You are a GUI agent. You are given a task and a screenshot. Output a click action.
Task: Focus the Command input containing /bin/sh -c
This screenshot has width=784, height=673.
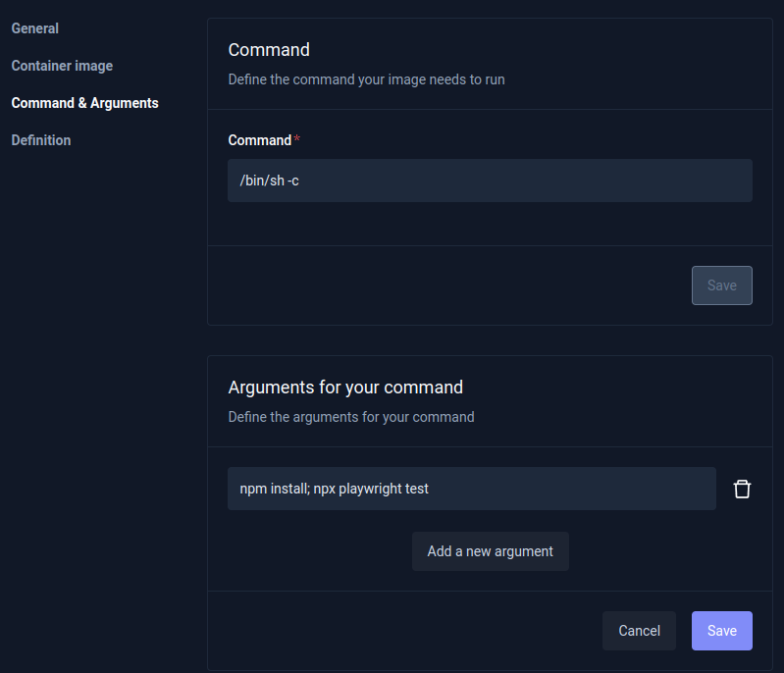(x=490, y=181)
